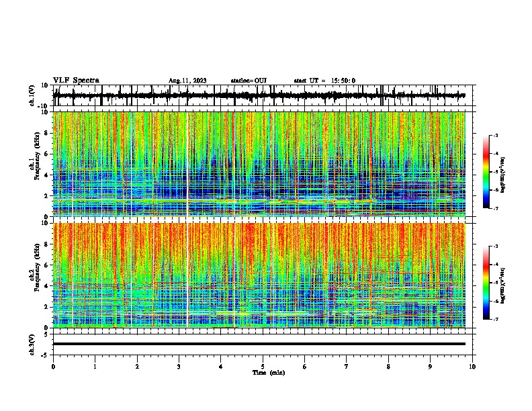532x411 pixels.
Task: Click inside the ch.1 spectrogram panel
Action: (x=259, y=164)
